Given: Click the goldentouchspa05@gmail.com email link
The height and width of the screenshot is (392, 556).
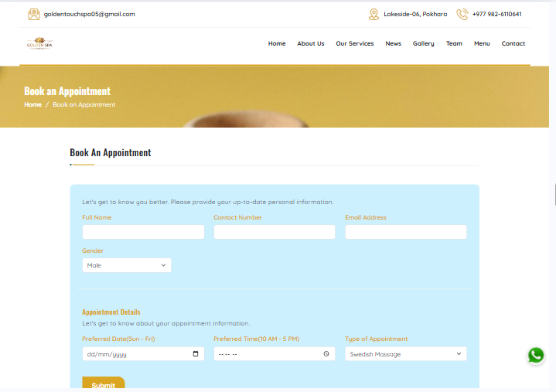Looking at the screenshot, I should [x=90, y=14].
